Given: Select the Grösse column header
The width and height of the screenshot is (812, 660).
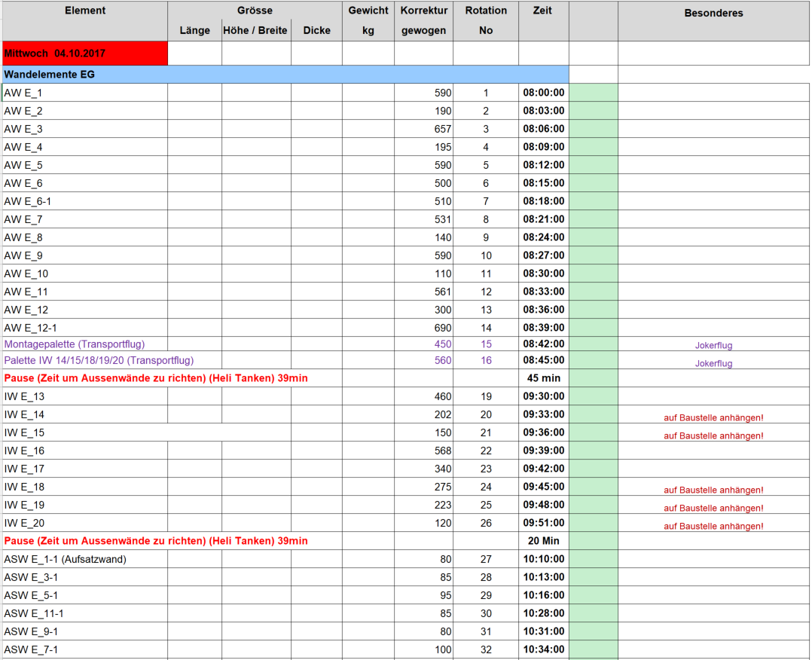Looking at the screenshot, I should pos(255,11).
